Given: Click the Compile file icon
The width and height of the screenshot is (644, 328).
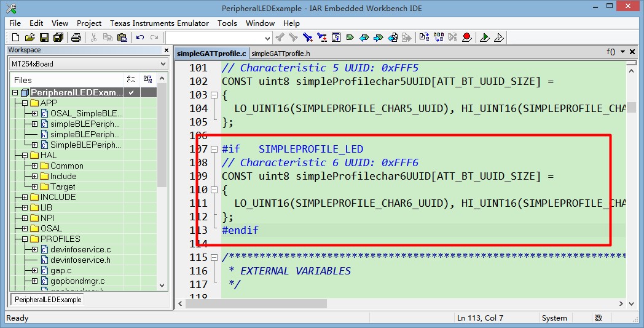Looking at the screenshot, I should click(x=424, y=38).
